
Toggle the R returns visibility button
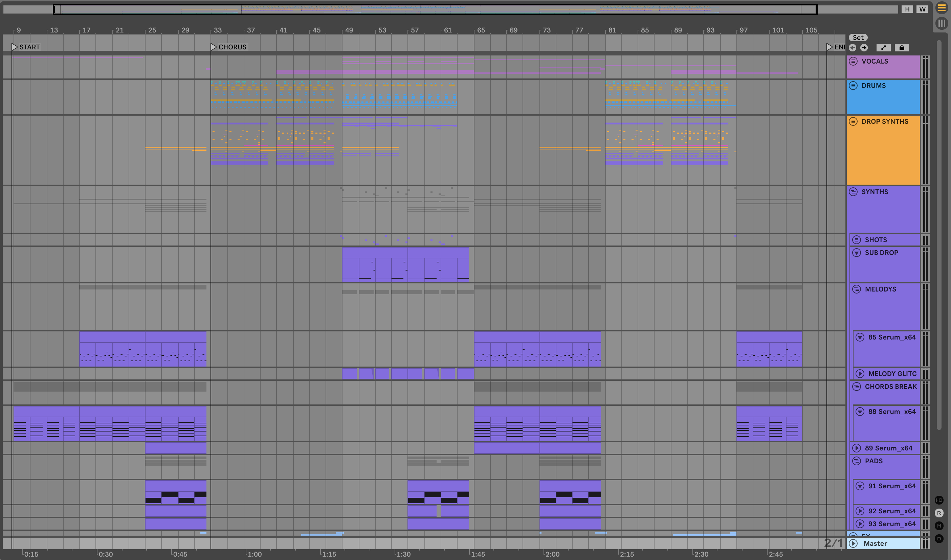click(x=939, y=513)
